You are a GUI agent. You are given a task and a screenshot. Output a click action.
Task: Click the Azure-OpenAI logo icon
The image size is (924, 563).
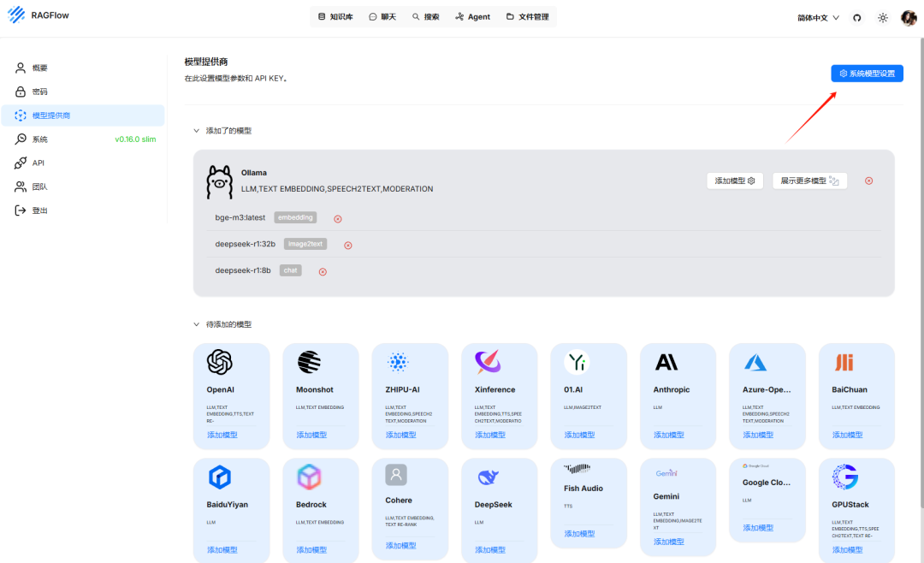coord(755,362)
